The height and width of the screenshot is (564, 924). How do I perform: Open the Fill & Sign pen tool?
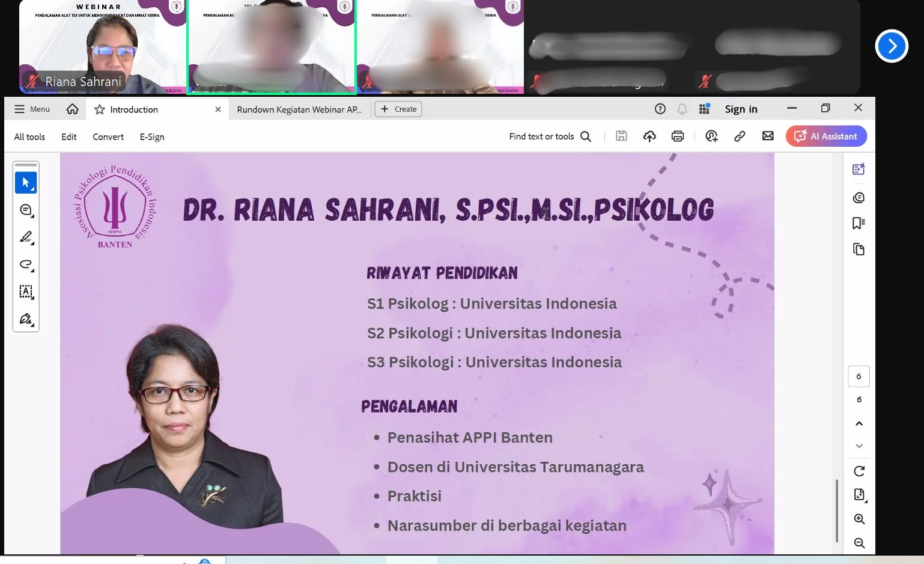[26, 319]
